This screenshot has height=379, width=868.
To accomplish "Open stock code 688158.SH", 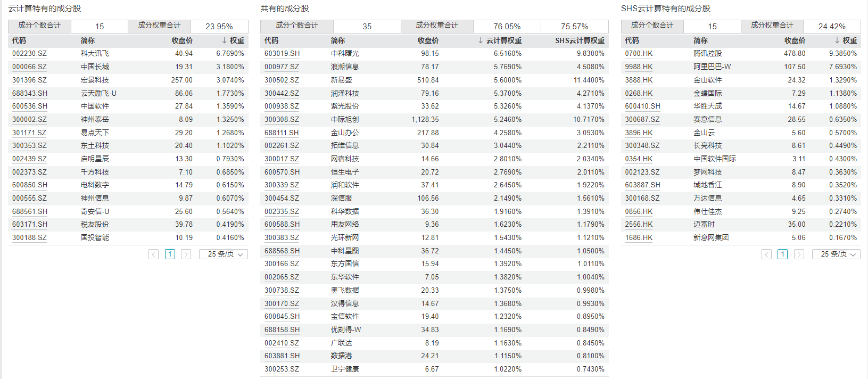I will tap(282, 329).
